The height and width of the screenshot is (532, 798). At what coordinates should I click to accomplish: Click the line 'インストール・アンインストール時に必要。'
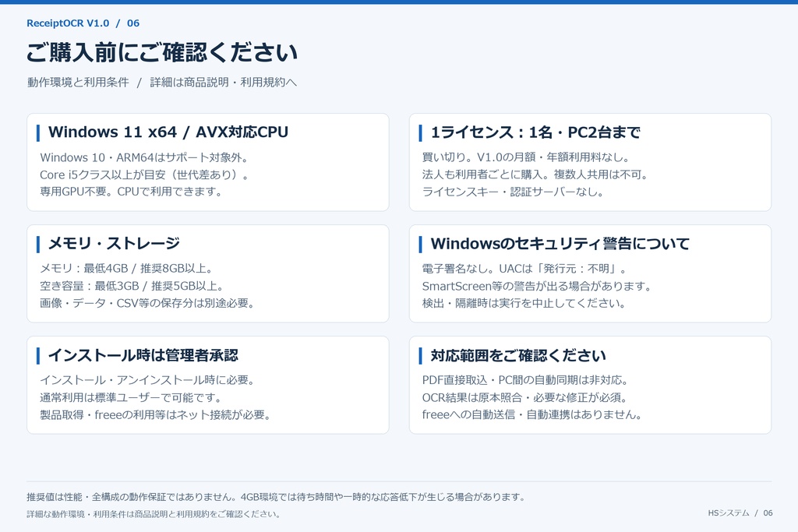[x=147, y=380]
